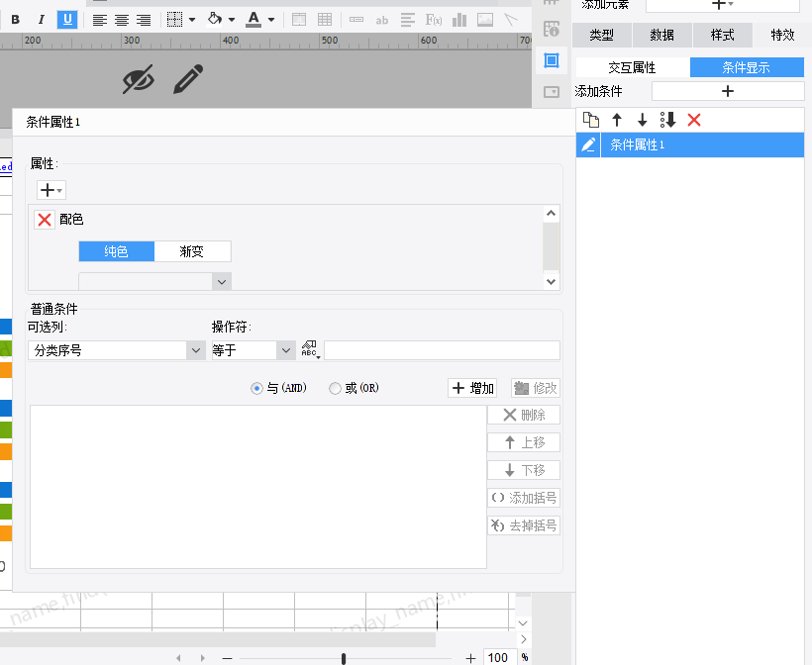Toggle italic formatting
This screenshot has height=665, width=812.
click(42, 20)
